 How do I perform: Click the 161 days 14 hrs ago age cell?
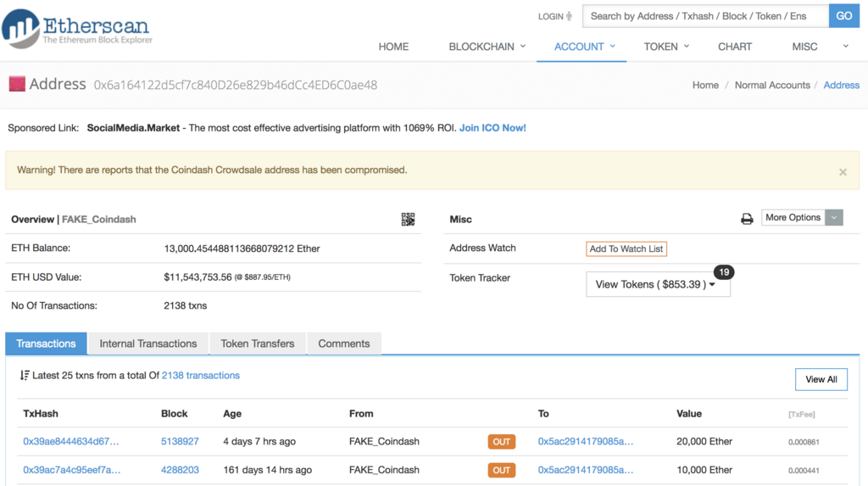pos(267,470)
